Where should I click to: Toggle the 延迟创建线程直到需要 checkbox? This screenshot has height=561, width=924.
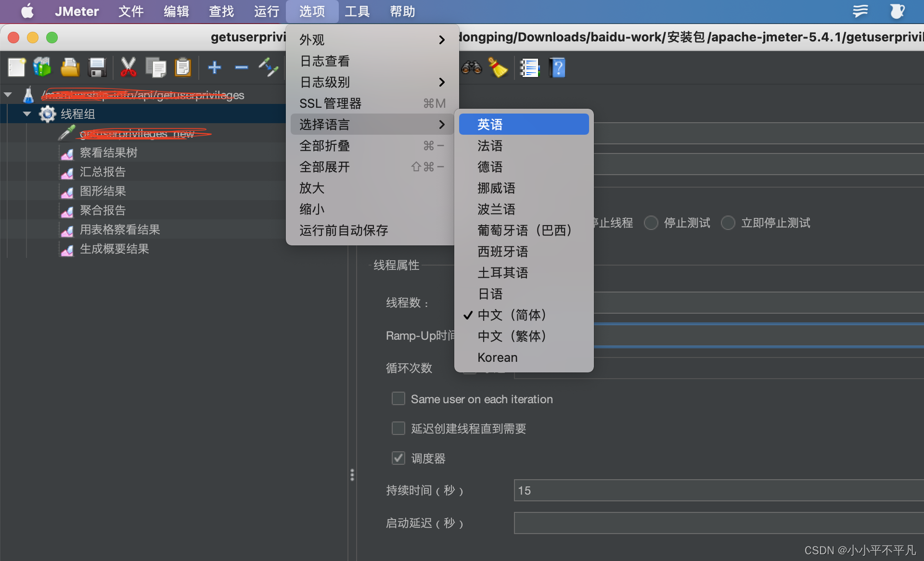pyautogui.click(x=398, y=428)
